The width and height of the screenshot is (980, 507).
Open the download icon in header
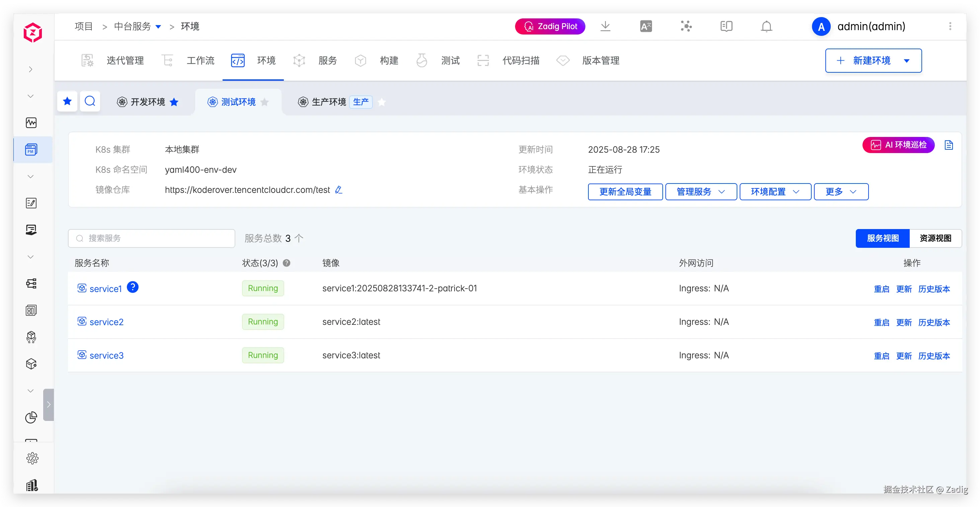click(605, 26)
